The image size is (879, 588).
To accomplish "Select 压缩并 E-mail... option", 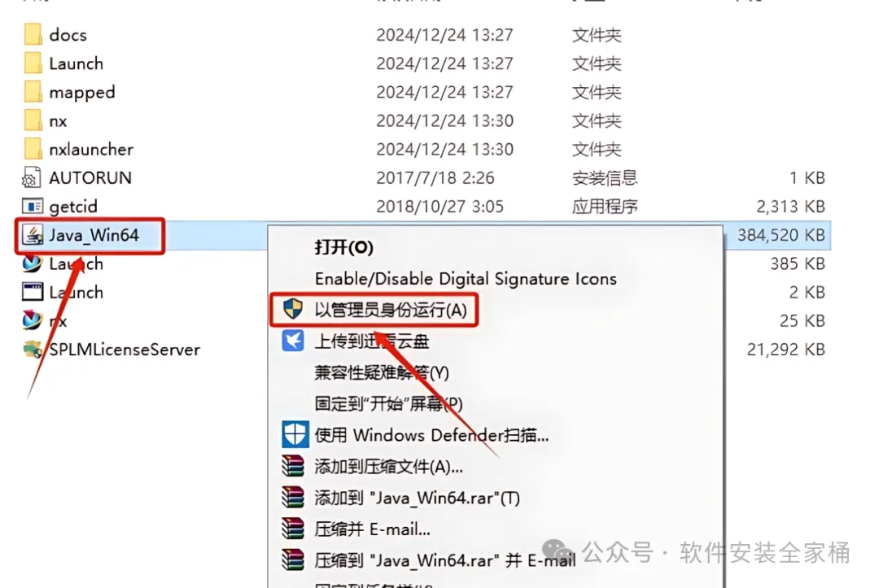I will (x=372, y=529).
